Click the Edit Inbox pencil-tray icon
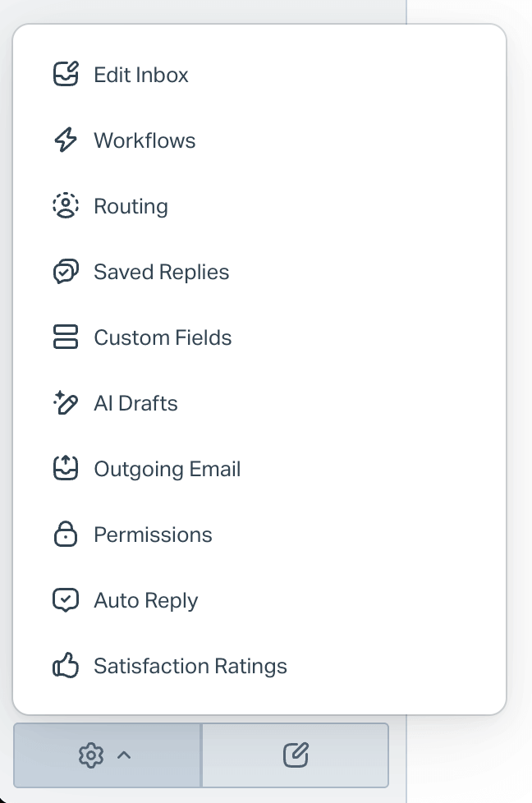The width and height of the screenshot is (532, 803). 66,74
